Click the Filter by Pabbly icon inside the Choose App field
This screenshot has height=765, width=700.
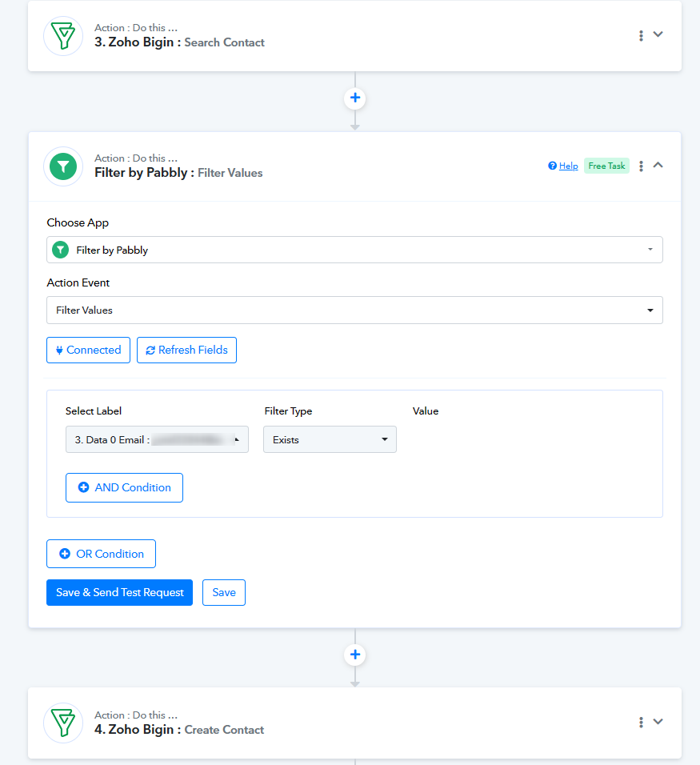point(61,250)
